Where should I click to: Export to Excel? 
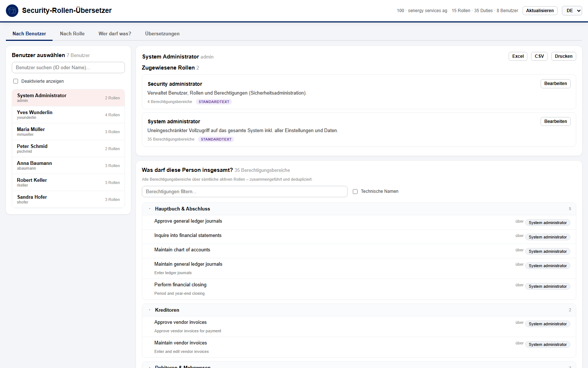(x=518, y=56)
